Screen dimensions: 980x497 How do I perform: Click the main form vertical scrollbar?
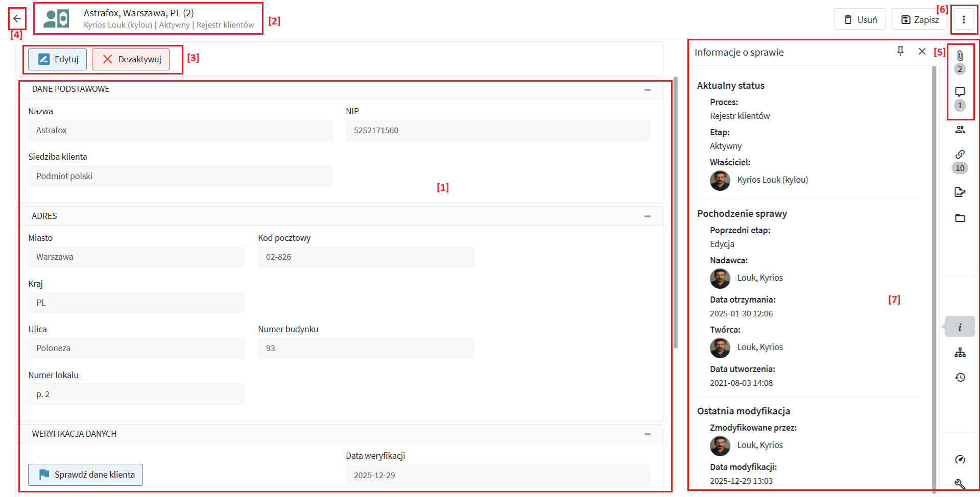pos(676,214)
